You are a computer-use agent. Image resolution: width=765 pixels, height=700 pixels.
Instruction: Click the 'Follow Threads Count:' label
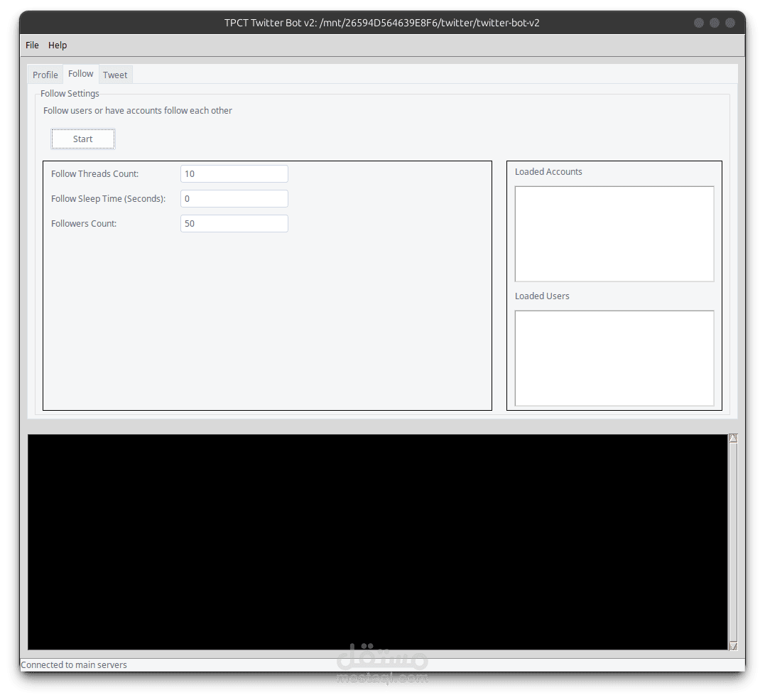pos(94,174)
